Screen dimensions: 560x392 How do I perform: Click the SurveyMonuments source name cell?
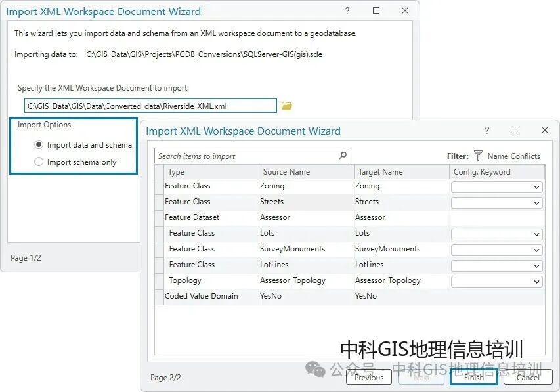tap(306, 249)
